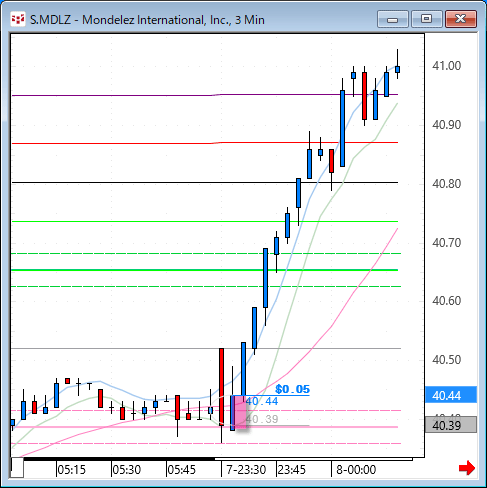Click the window title S.MDLZ Mondelez International
Viewport: 487px width, 488px height.
point(147,20)
